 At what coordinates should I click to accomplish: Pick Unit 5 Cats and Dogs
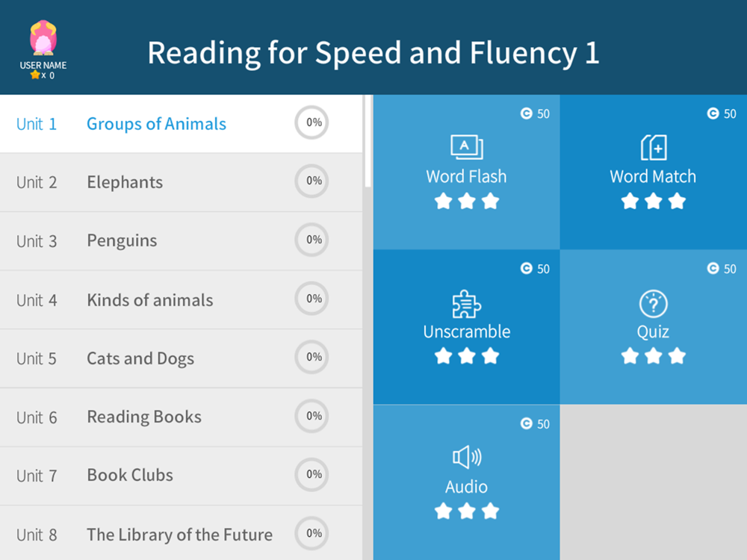181,358
